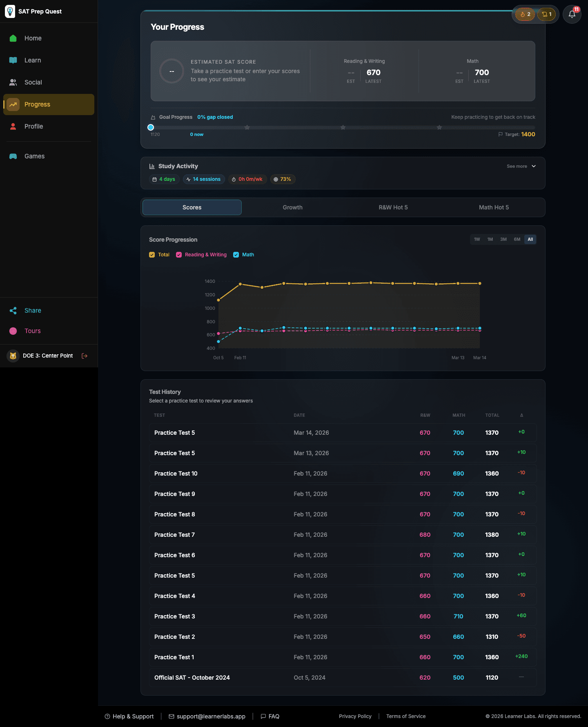Screen dimensions: 588x727
Task: Go to the Social section
Action: coord(49,82)
